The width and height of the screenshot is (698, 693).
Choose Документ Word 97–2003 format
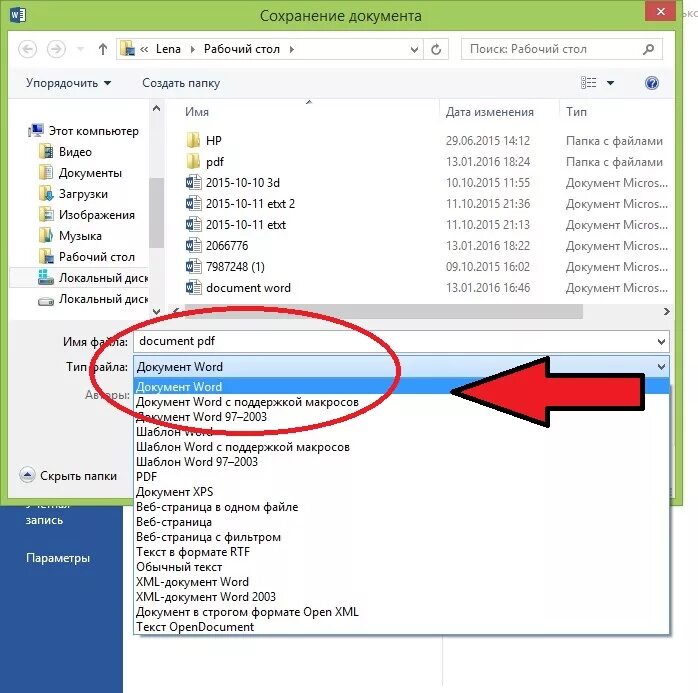pyautogui.click(x=402, y=417)
